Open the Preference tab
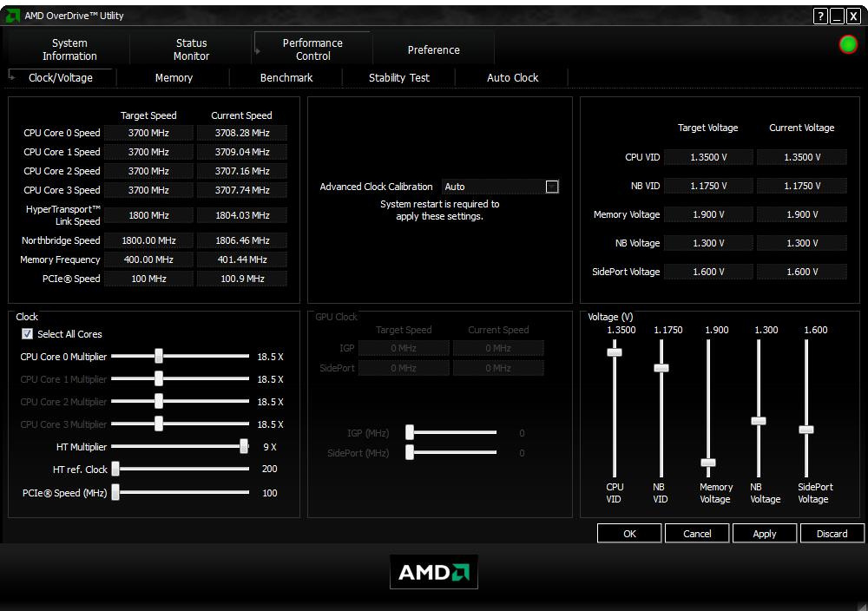 click(433, 49)
